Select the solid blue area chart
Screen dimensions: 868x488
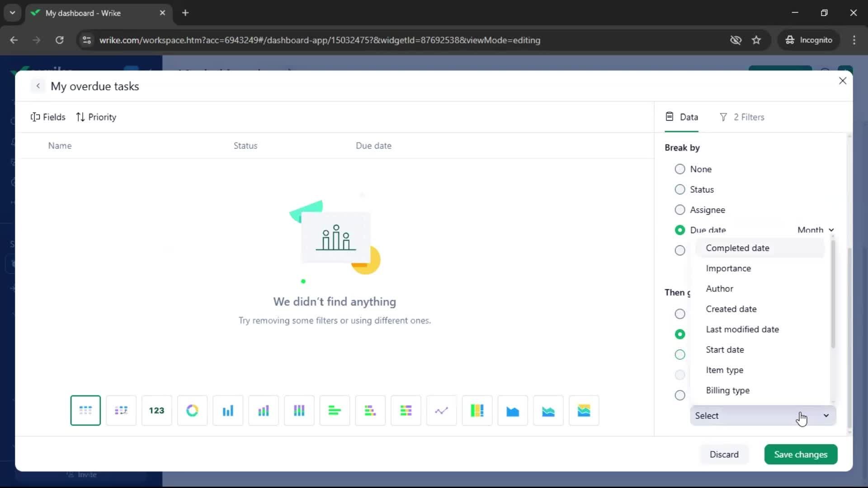(x=513, y=410)
